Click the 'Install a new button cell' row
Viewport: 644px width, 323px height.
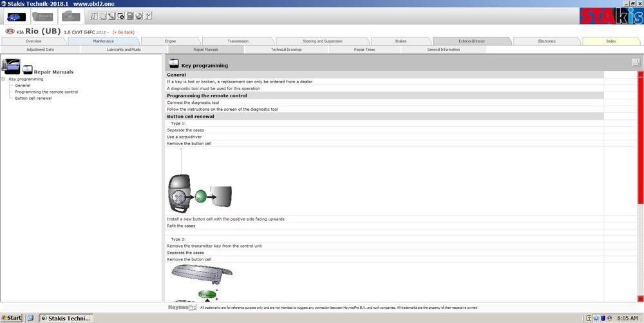[x=384, y=219]
